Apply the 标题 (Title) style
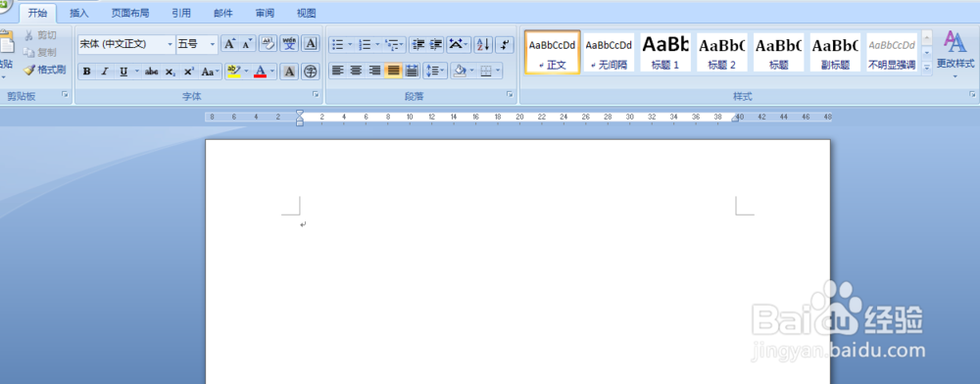 point(779,53)
